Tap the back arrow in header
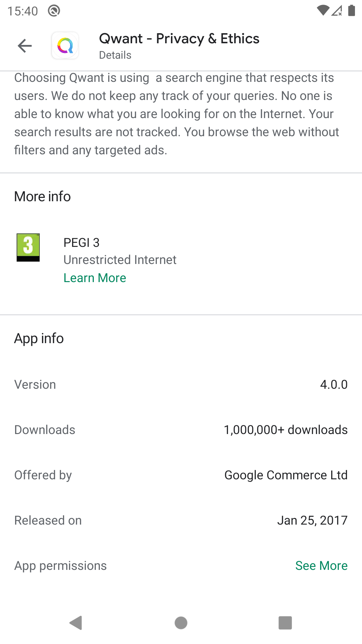Image resolution: width=362 pixels, height=644 pixels. [25, 46]
